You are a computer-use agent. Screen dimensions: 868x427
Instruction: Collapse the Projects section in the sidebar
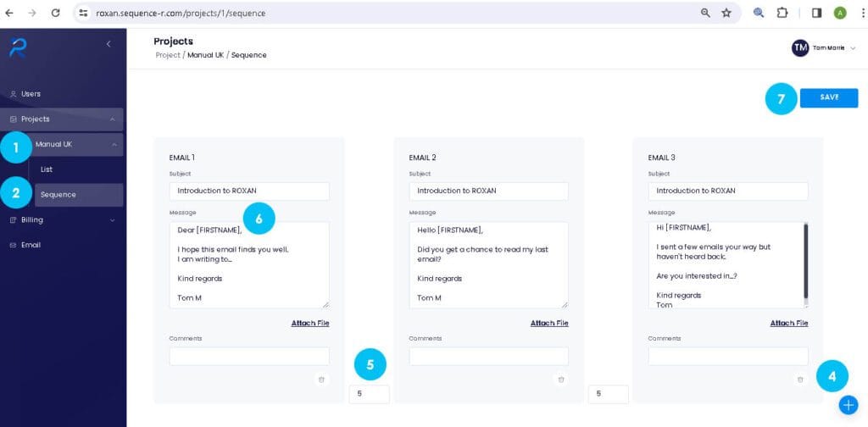tap(113, 119)
